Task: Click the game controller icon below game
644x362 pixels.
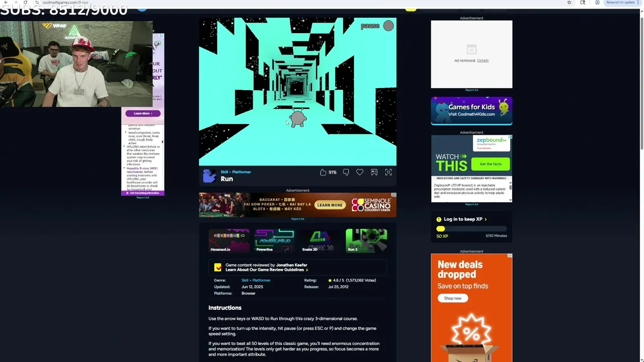Action: pyautogui.click(x=374, y=172)
